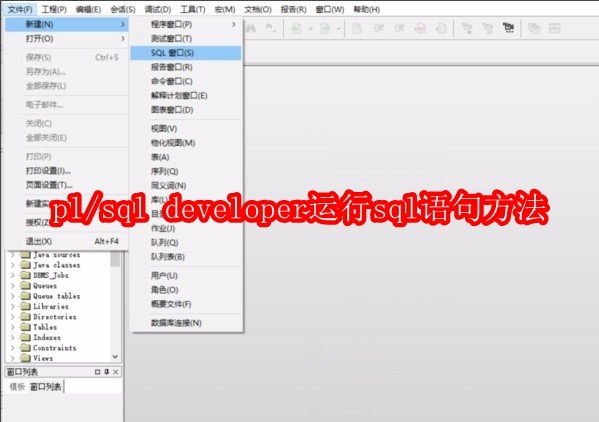
Task: Open the 会话(S) menu
Action: pyautogui.click(x=123, y=9)
